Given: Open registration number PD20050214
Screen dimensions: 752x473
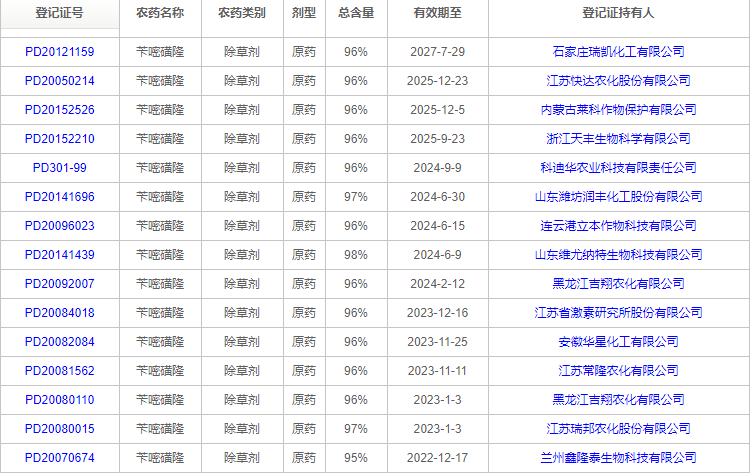Looking at the screenshot, I should point(59,81).
